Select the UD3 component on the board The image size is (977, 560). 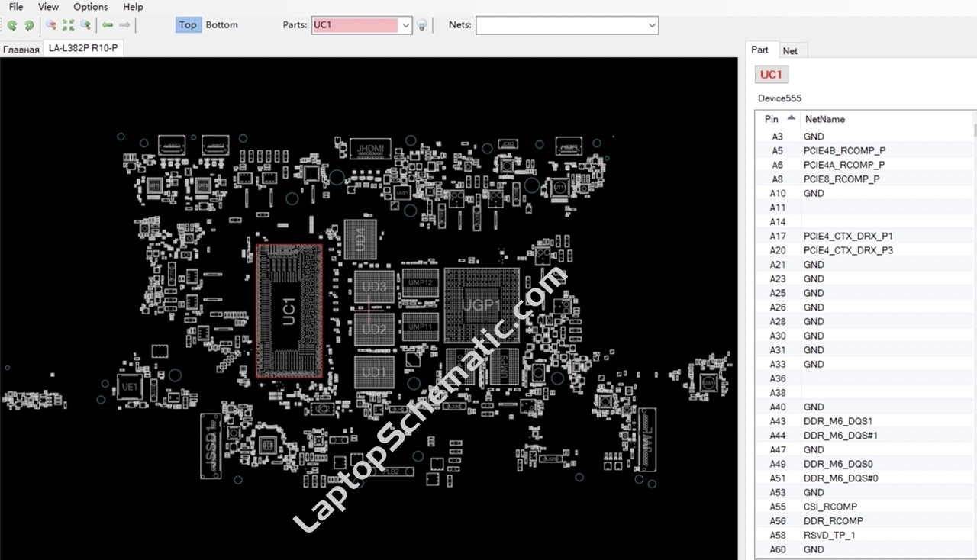tap(374, 287)
